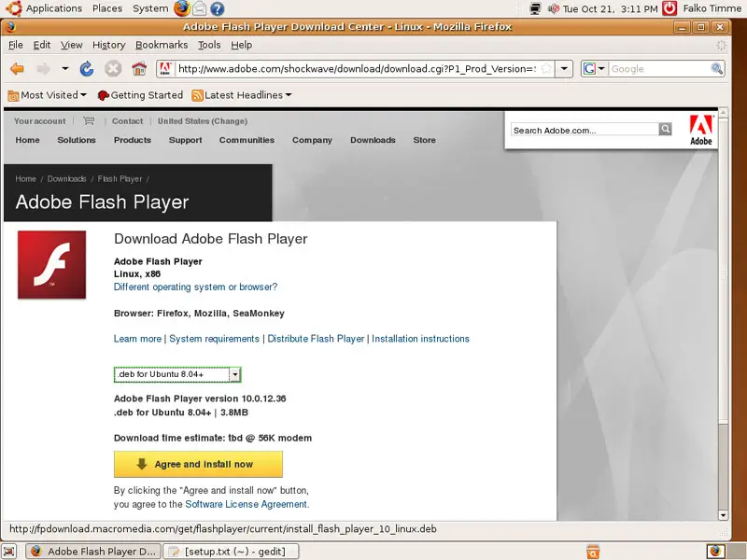Screen dimensions: 747x560
Task: Go to the Firefox Home page
Action: pos(139,69)
